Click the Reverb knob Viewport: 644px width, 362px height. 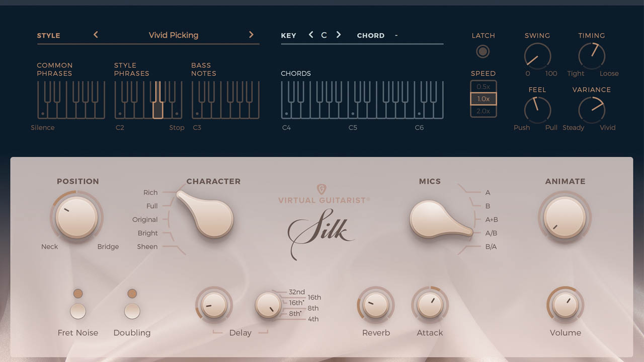[376, 305]
